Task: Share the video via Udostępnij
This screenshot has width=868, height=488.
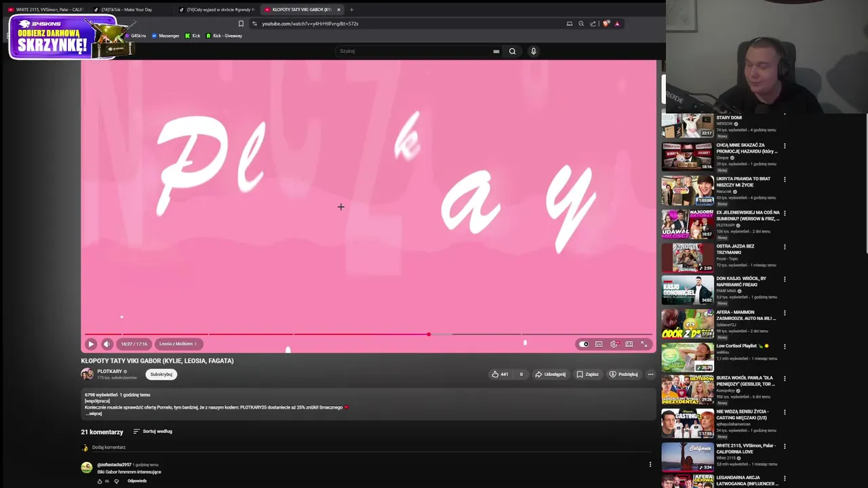Action: tap(550, 374)
